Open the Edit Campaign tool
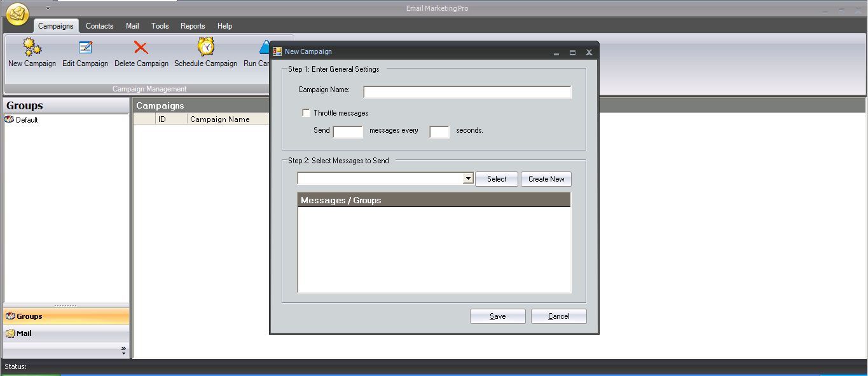Screen dimensions: 868x376 (85, 52)
